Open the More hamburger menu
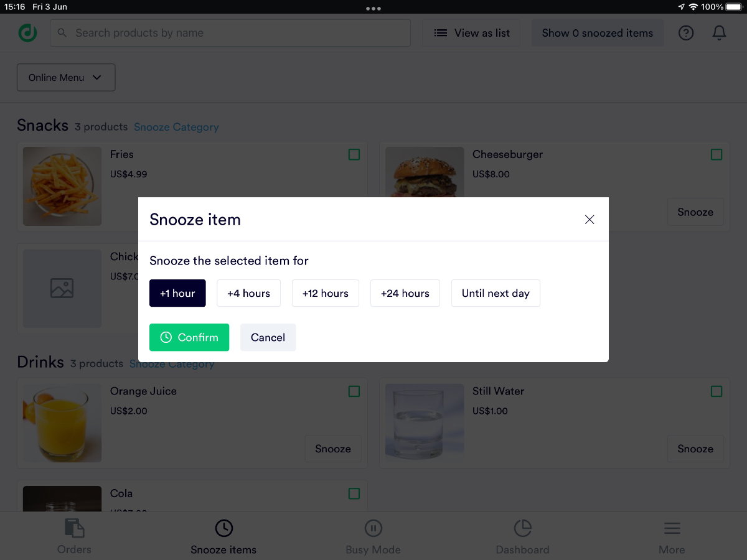This screenshot has height=560, width=747. click(x=672, y=528)
